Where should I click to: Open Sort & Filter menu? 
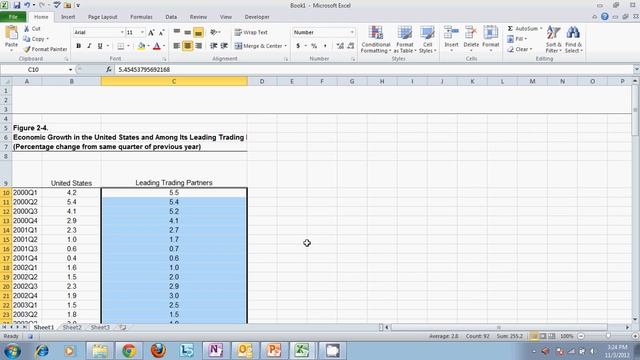click(553, 39)
